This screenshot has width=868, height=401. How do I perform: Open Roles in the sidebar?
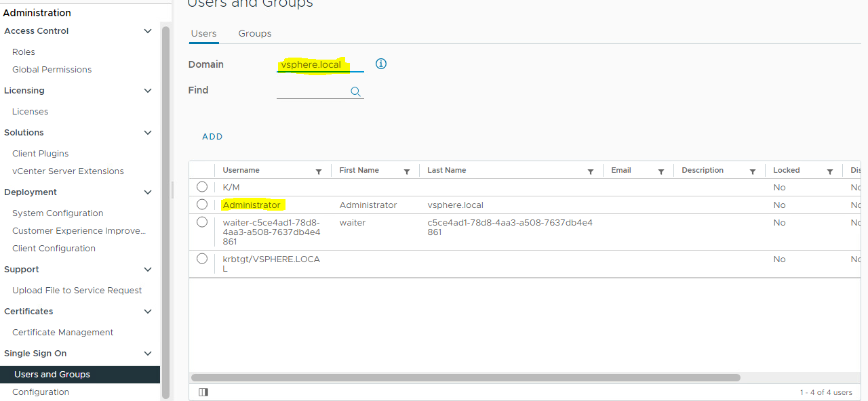(x=24, y=52)
